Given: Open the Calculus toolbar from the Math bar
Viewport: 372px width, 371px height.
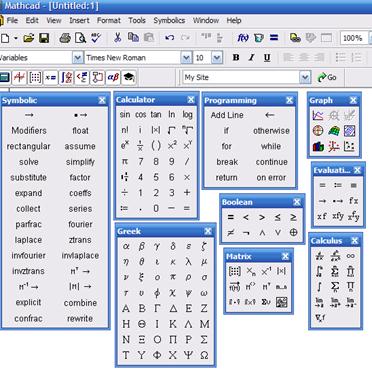Looking at the screenshot, I should coord(66,78).
